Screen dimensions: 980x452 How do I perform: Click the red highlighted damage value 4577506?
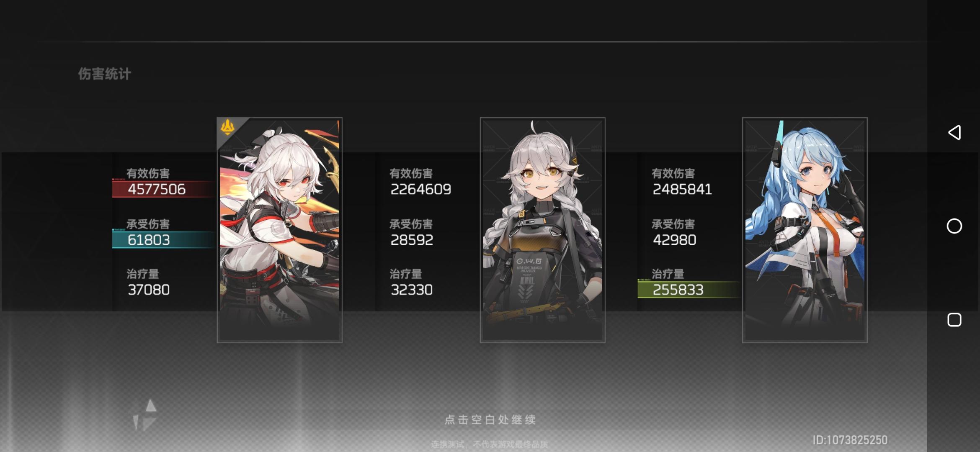click(157, 189)
